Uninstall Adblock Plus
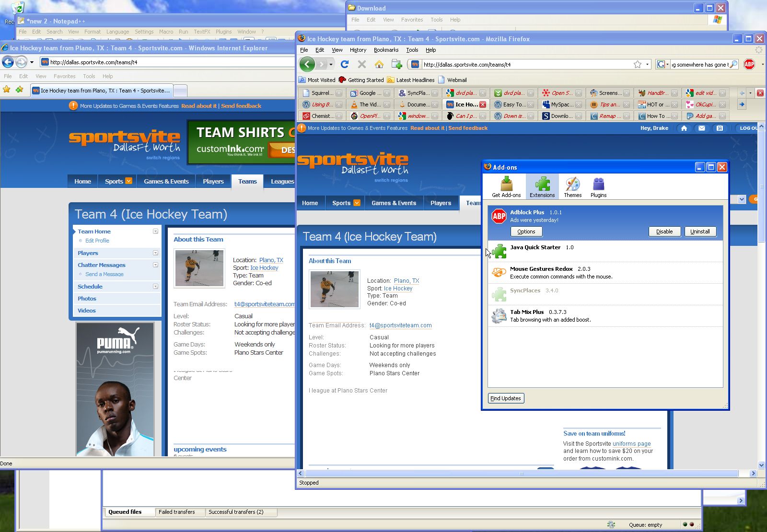 point(700,231)
